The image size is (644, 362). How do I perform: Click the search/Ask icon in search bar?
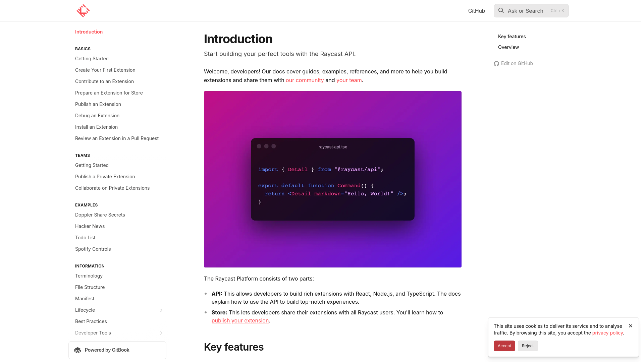[501, 10]
